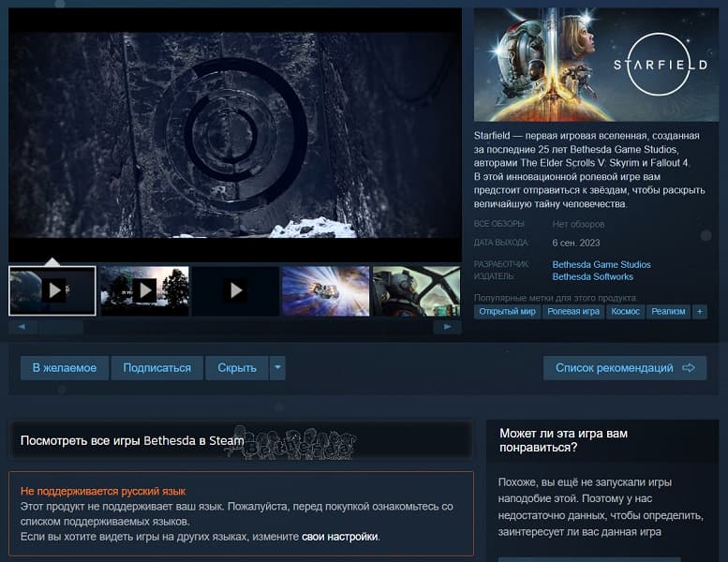Open the Ролевая игра tag
The image size is (728, 562).
point(573,312)
